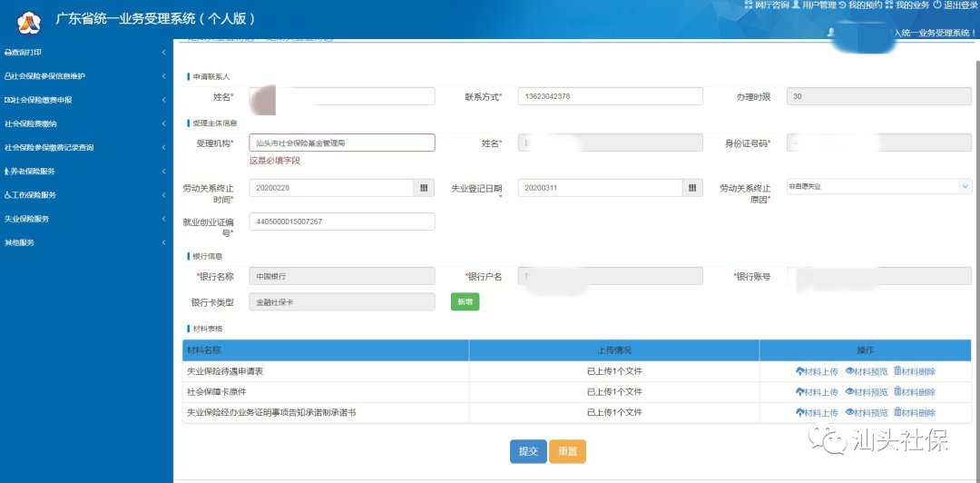Click the green 新增 button
The width and height of the screenshot is (980, 483).
[x=465, y=301]
